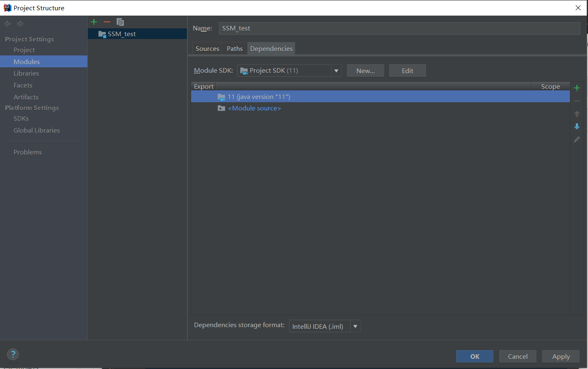This screenshot has height=369, width=588.
Task: Open Problems in the sidebar
Action: 27,152
